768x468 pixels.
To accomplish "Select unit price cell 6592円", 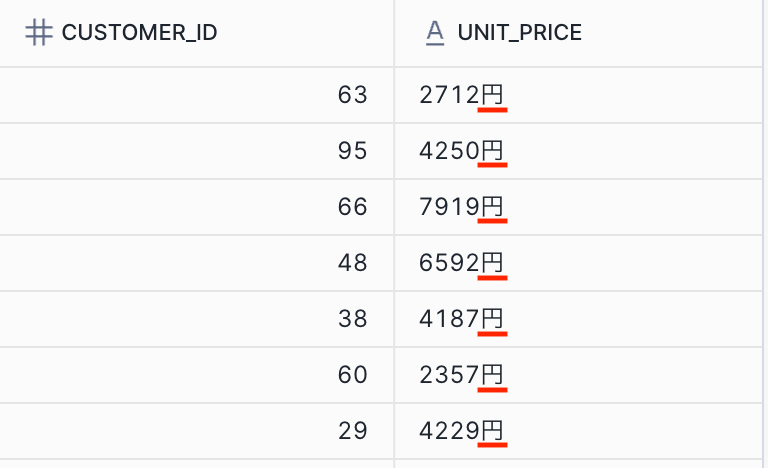I will [x=462, y=263].
